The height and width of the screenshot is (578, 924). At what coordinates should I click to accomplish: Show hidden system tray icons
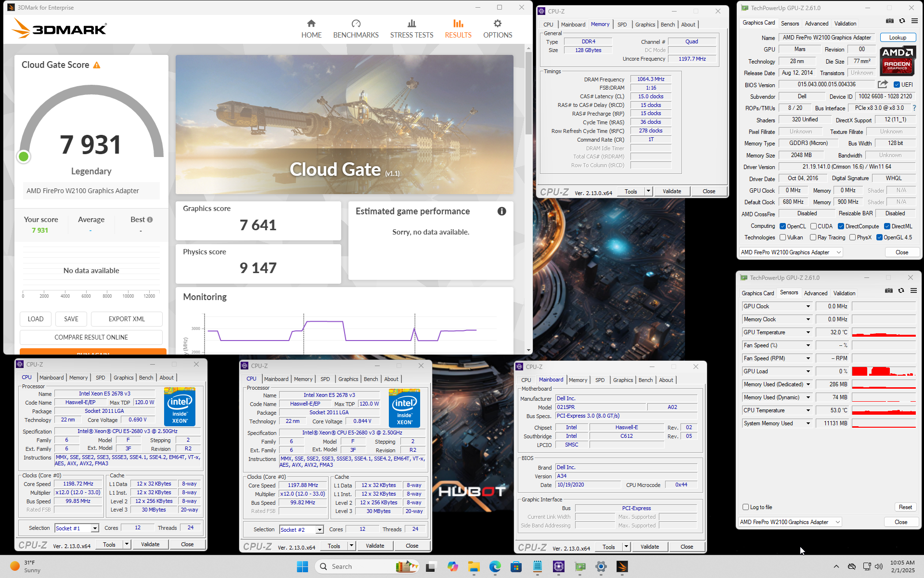(836, 566)
